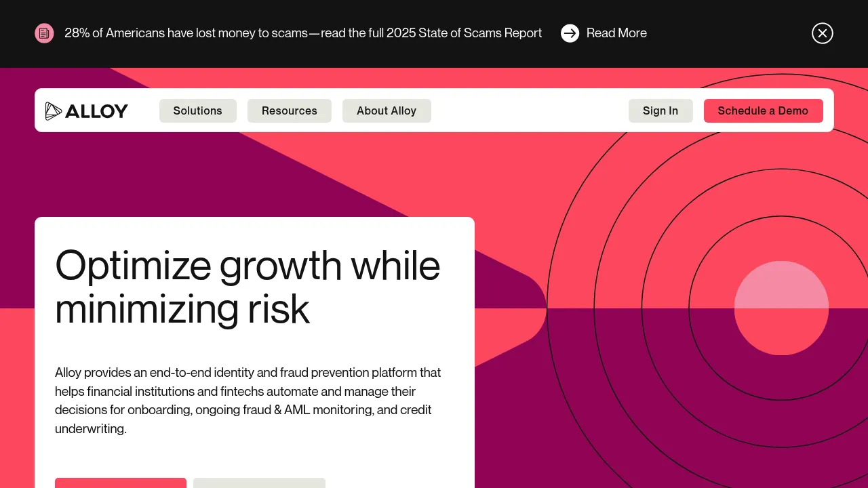868x488 pixels.
Task: Open the About Alloy menu
Action: [387, 111]
